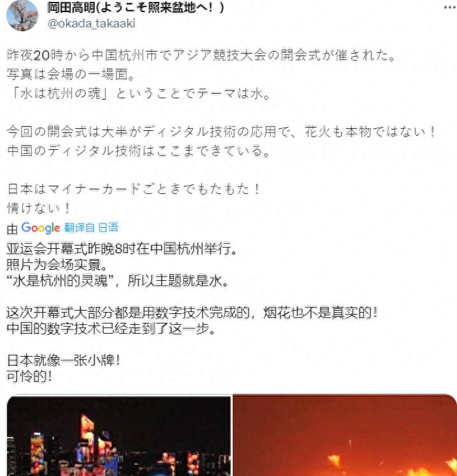Open the tweet author's profile avatar
The image size is (457, 476).
[22, 15]
